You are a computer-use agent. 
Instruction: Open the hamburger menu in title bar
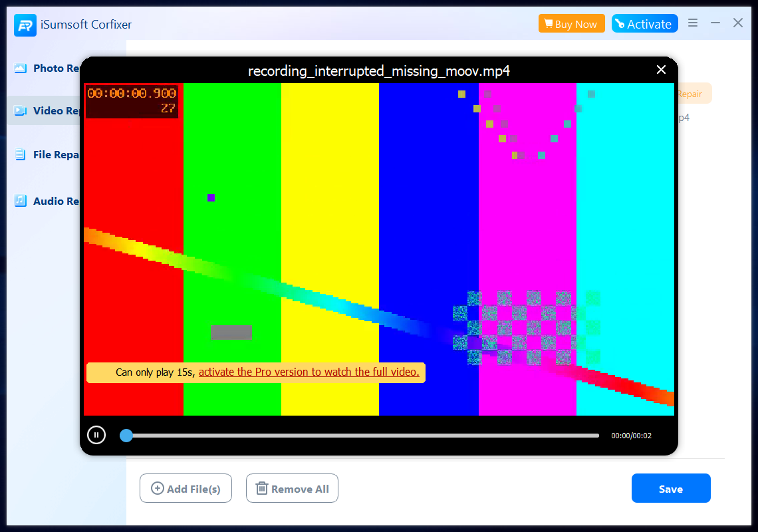coord(693,23)
